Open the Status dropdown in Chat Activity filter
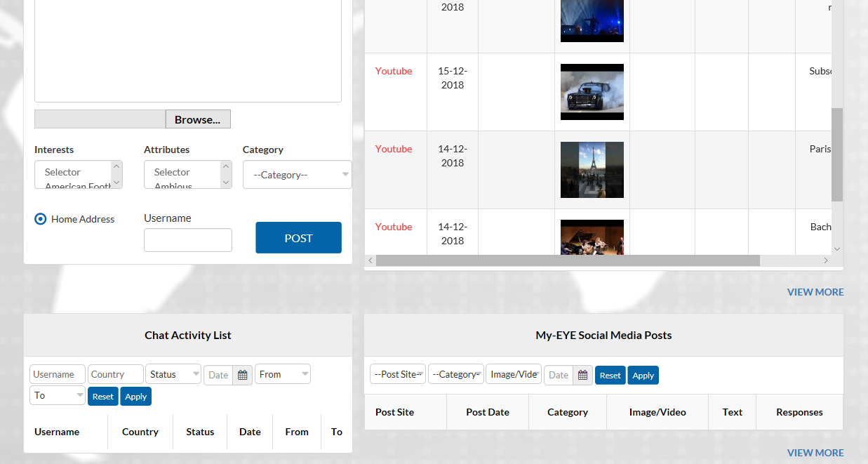This screenshot has width=868, height=464. pos(173,374)
